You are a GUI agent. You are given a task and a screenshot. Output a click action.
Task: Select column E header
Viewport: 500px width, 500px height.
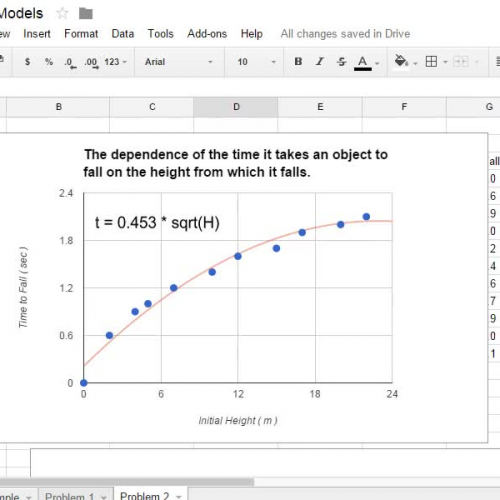coord(320,107)
